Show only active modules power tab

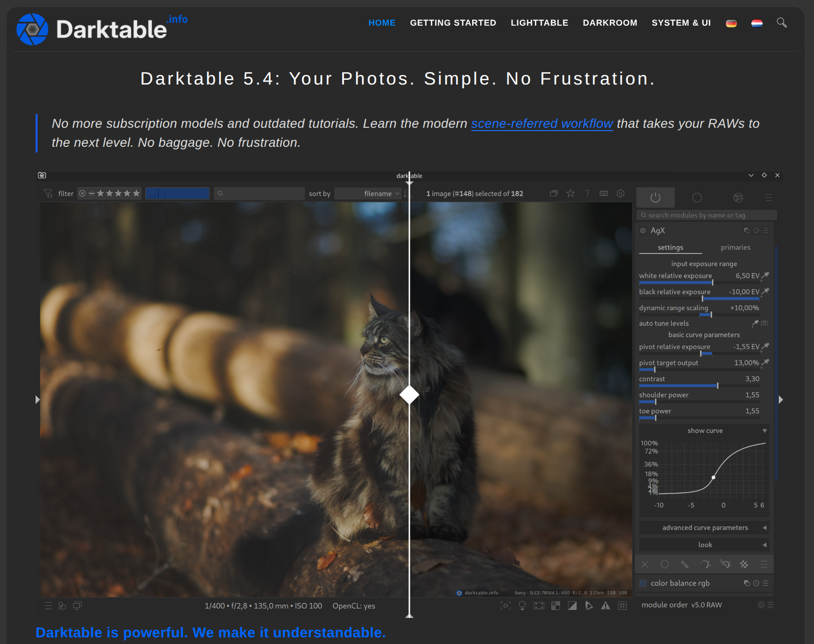pyautogui.click(x=655, y=198)
